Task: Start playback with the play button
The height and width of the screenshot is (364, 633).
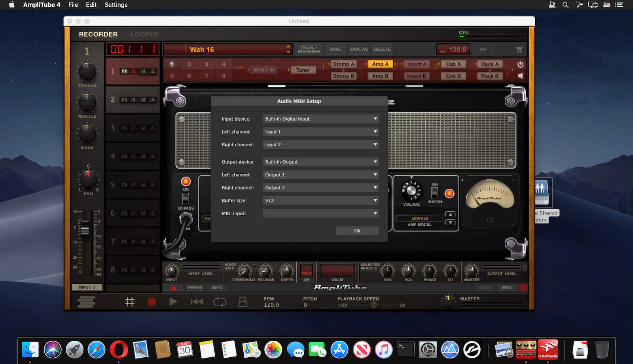Action: coord(173,301)
